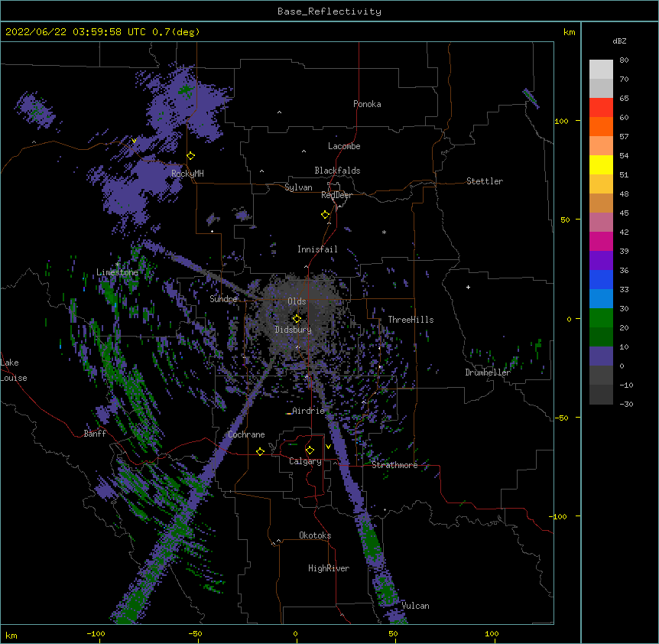The image size is (659, 644).
Task: Select the yellow v marker northwest of RockyMH
Action: pyautogui.click(x=134, y=141)
